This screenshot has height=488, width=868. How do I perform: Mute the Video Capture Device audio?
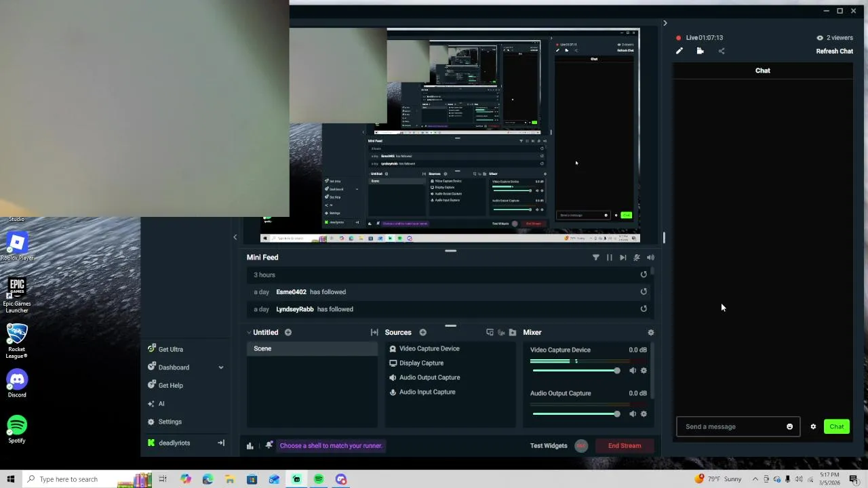633,371
